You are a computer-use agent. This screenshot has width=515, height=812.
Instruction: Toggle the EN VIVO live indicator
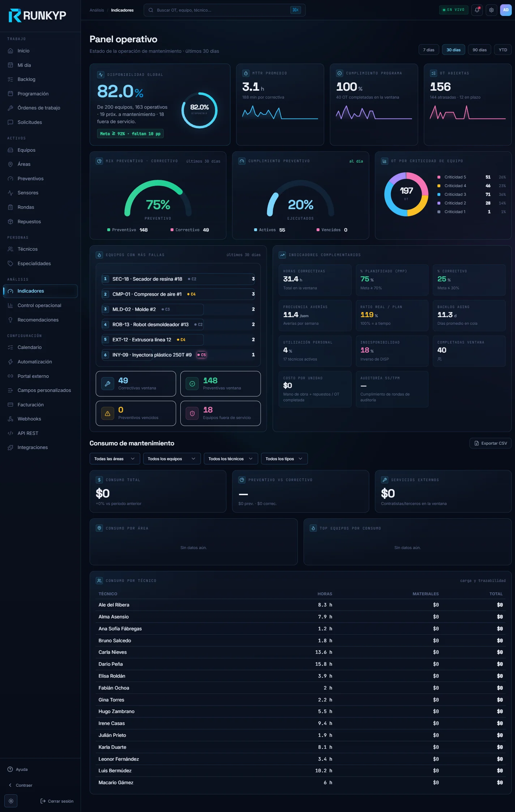pos(454,10)
